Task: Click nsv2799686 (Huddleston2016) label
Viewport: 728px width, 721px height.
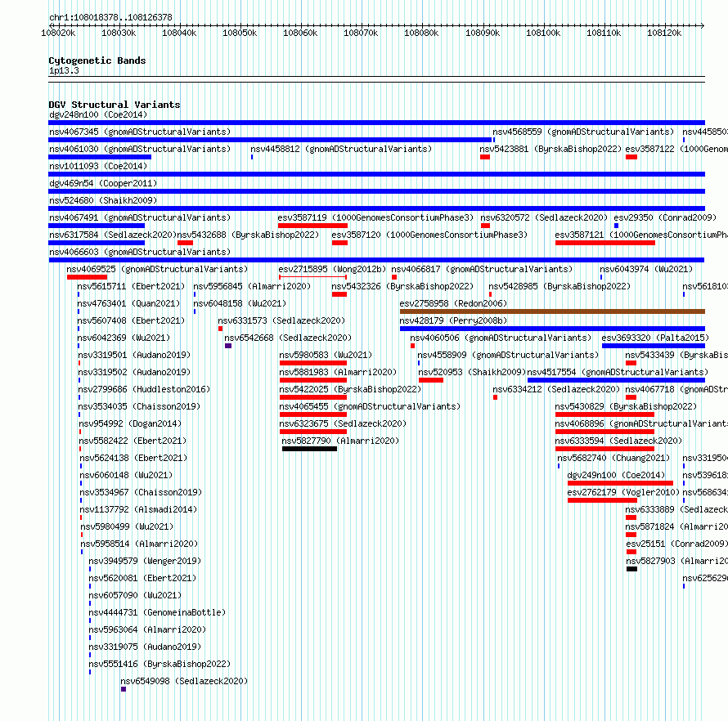Action: click(145, 389)
